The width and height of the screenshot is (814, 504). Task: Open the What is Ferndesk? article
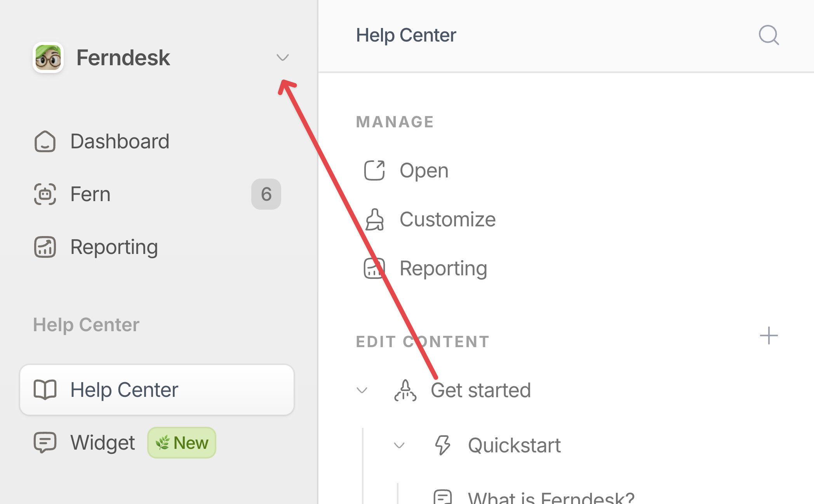click(x=551, y=497)
